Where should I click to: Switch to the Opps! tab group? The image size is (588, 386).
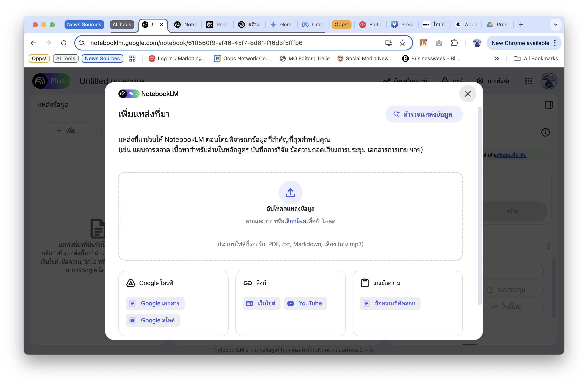(x=341, y=25)
